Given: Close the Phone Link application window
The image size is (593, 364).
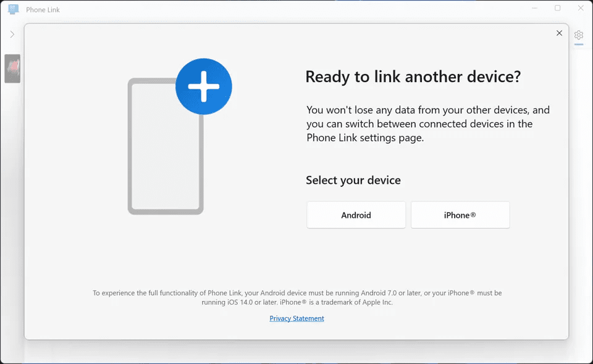Looking at the screenshot, I should point(581,8).
